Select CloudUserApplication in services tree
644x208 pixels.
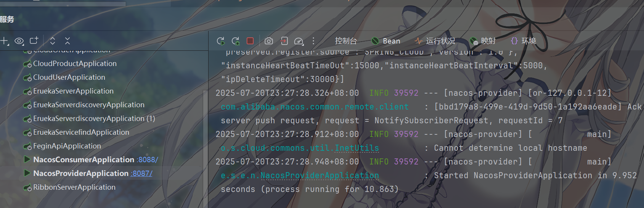(x=69, y=77)
